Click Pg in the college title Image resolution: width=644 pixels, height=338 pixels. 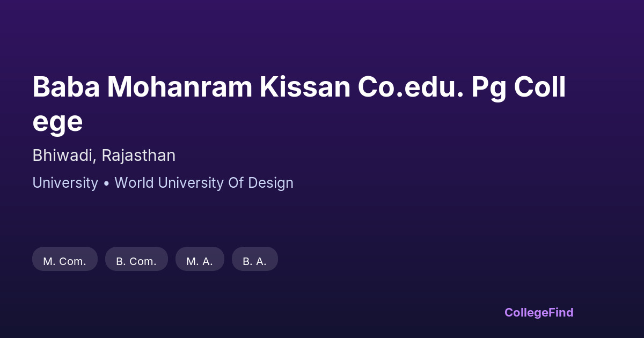coord(488,88)
